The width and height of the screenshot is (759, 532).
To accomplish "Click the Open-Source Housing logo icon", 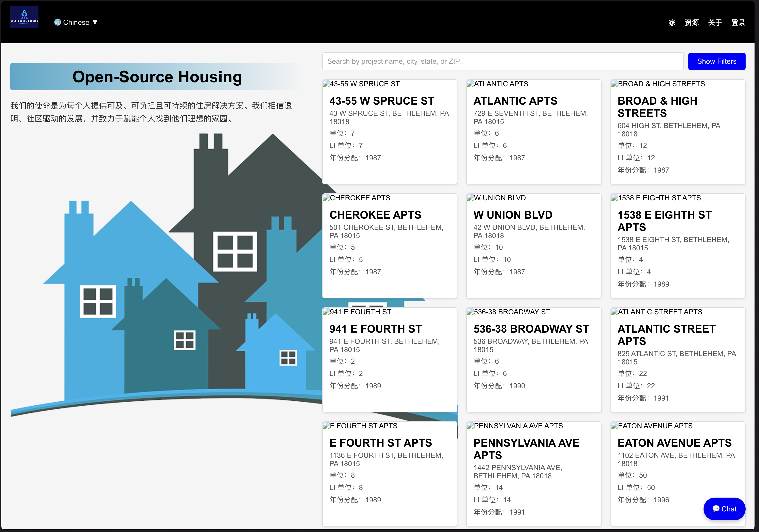I will pos(24,17).
